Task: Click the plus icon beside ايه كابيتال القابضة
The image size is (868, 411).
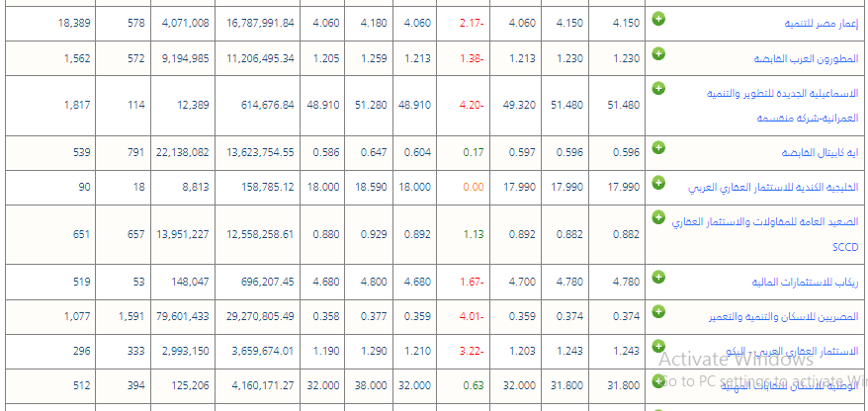Action: pyautogui.click(x=659, y=147)
